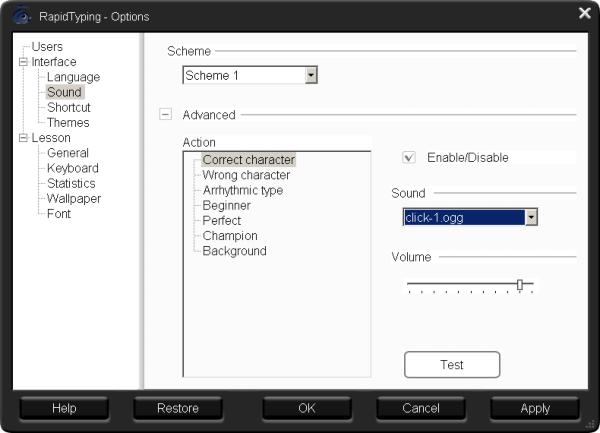Open the Wallpaper settings page
The width and height of the screenshot is (600, 433).
click(x=74, y=199)
